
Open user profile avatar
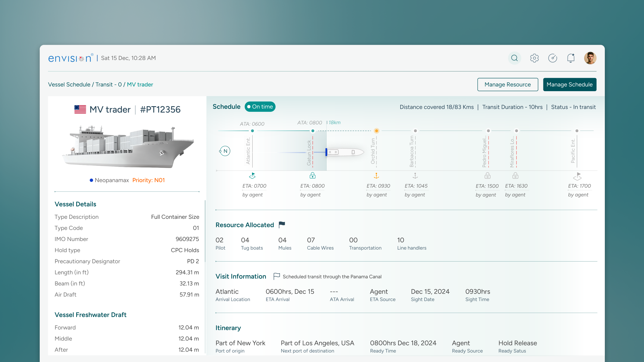click(590, 58)
